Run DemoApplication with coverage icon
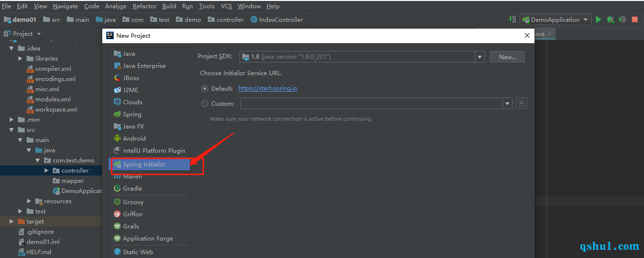The height and width of the screenshot is (258, 644). pyautogui.click(x=623, y=19)
